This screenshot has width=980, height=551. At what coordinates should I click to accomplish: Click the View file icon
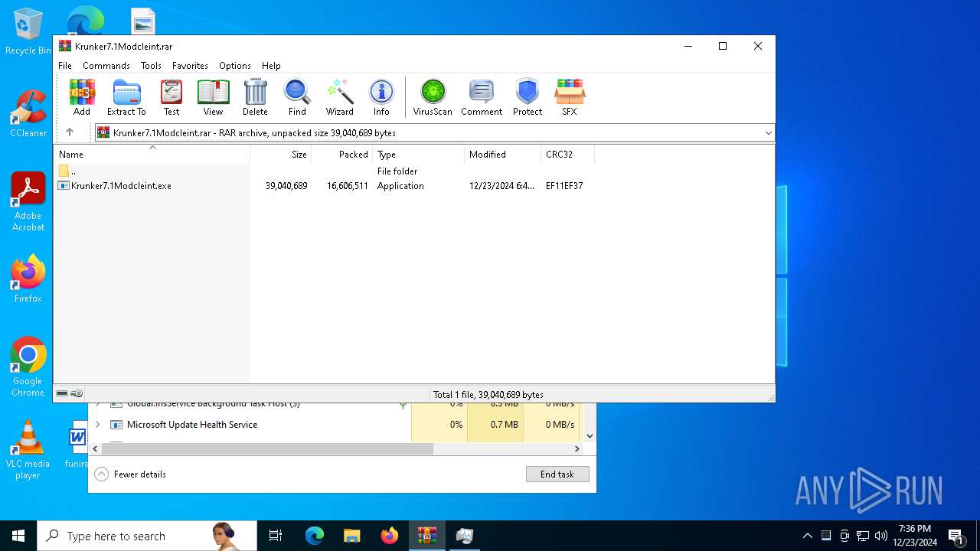point(213,97)
